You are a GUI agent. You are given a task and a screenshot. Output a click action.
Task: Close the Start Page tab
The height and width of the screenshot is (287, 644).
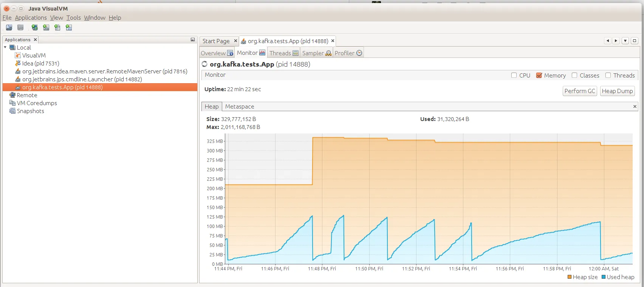coord(235,41)
